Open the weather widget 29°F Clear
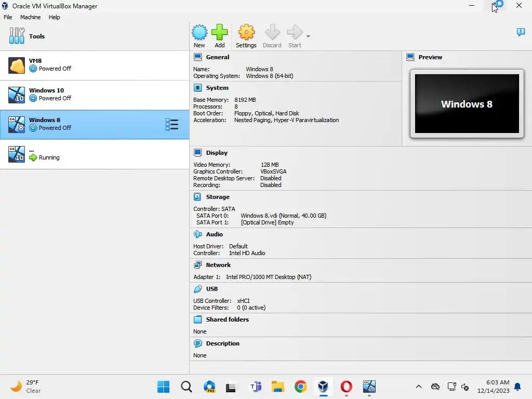This screenshot has width=532, height=399. click(x=25, y=387)
